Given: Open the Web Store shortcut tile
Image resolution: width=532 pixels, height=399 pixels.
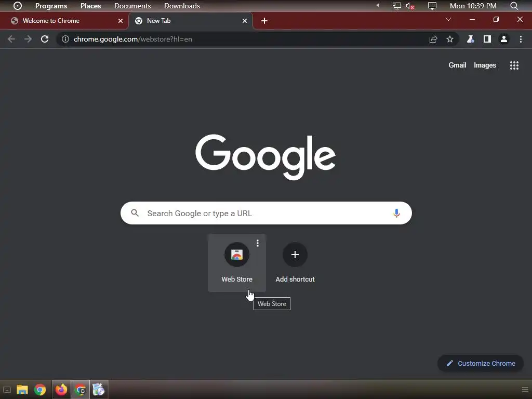Looking at the screenshot, I should pyautogui.click(x=237, y=262).
